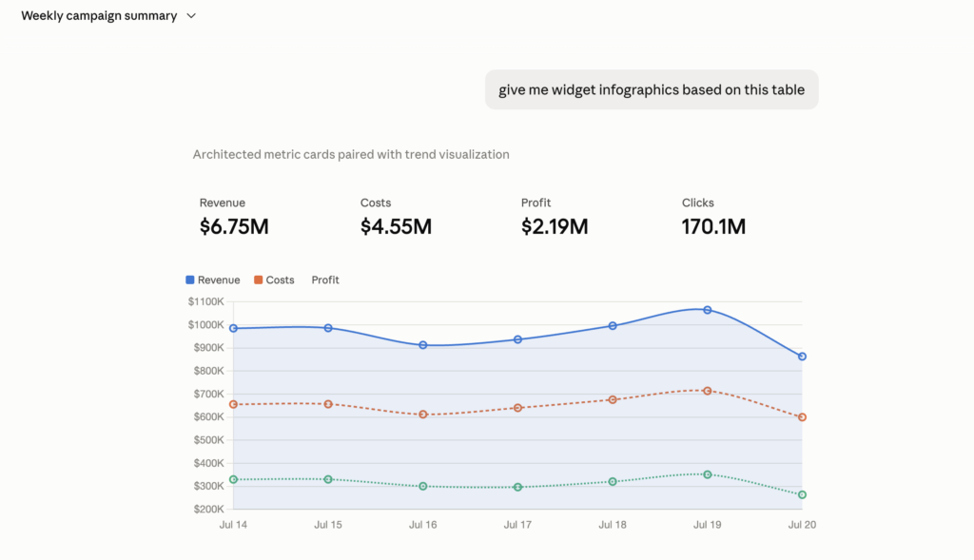Click the blue Revenue legend color square
Image resolution: width=974 pixels, height=560 pixels.
point(190,280)
